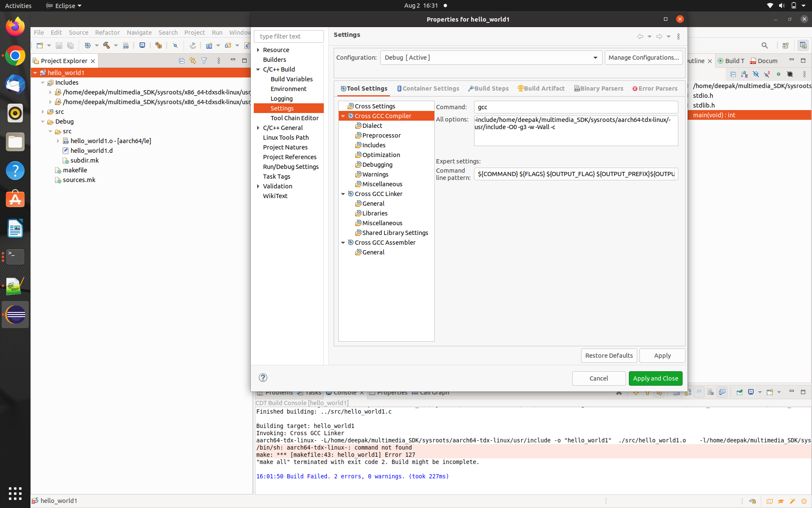
Task: Toggle the green dot filter in Outline
Action: 778,74
